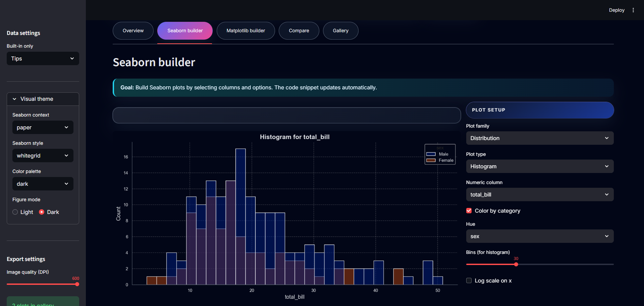Viewport: 644px width, 306px height.
Task: Switch to the Matplotlib builder tab
Action: pos(246,31)
